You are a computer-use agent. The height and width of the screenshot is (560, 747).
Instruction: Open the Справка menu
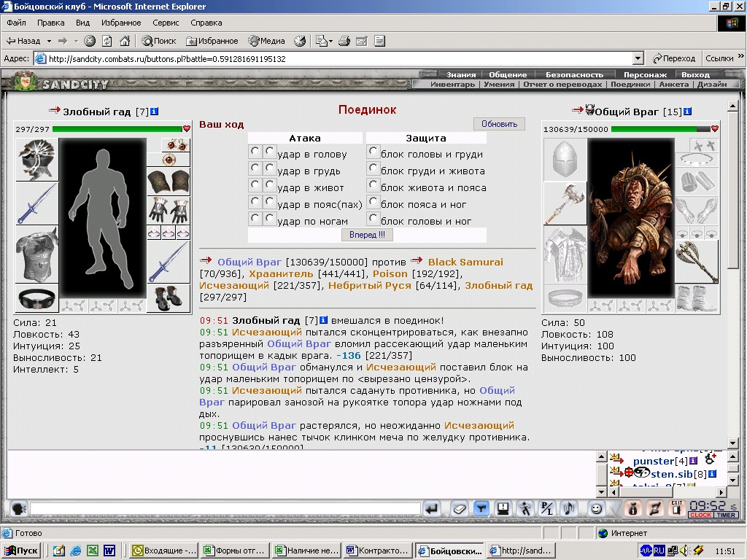pos(206,23)
